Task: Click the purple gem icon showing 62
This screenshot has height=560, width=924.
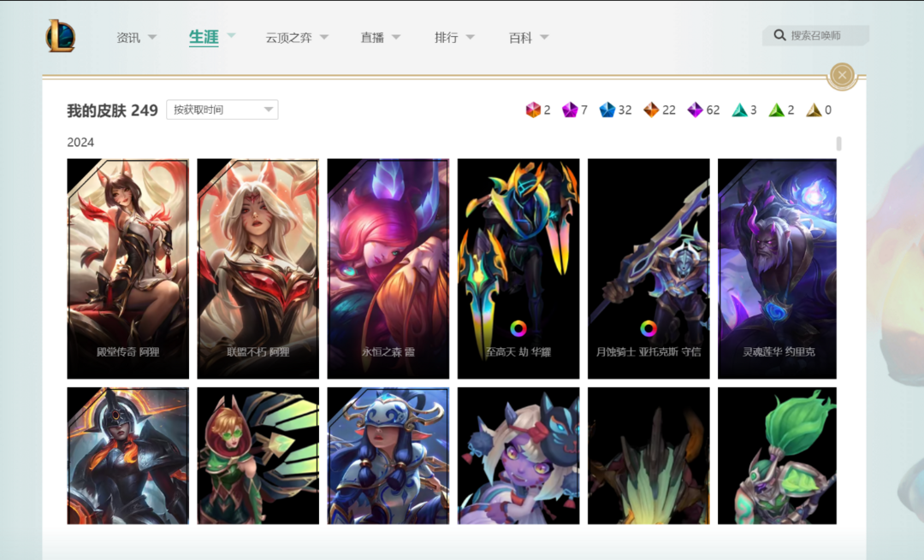Action: click(x=696, y=110)
